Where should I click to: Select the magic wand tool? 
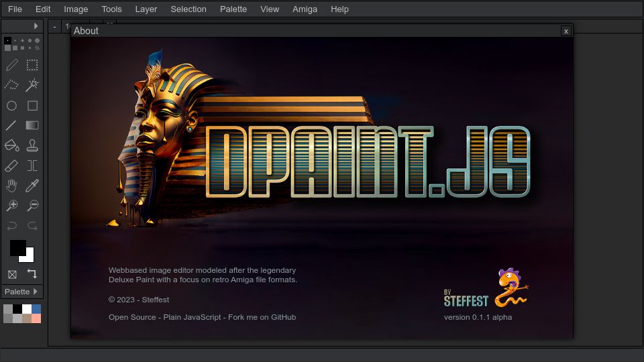point(32,85)
